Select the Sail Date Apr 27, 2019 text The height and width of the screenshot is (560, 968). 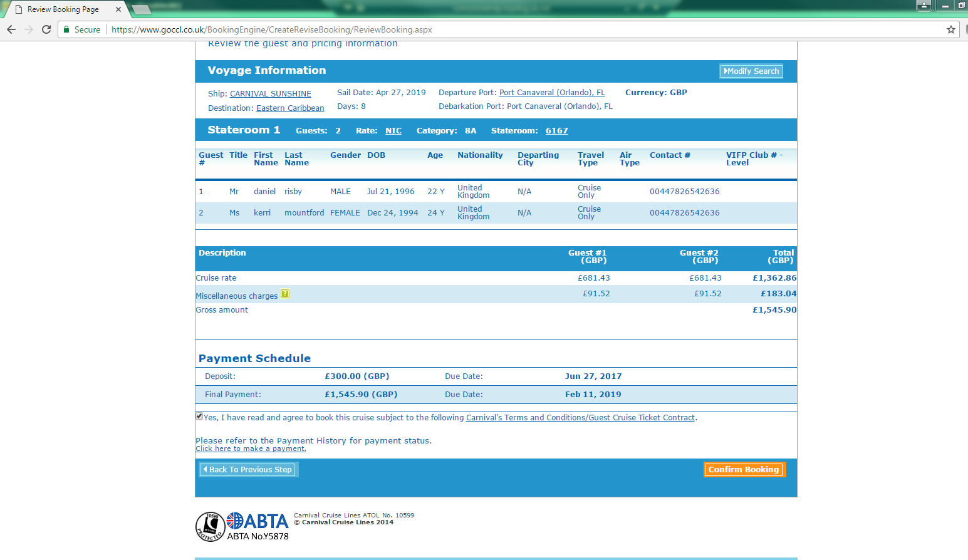[x=382, y=93]
